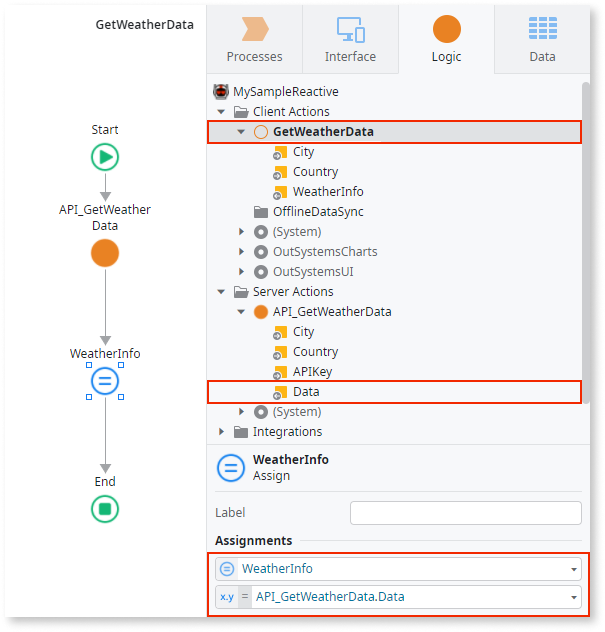This screenshot has width=605, height=632.
Task: Open the Data tab
Action: coord(542,40)
